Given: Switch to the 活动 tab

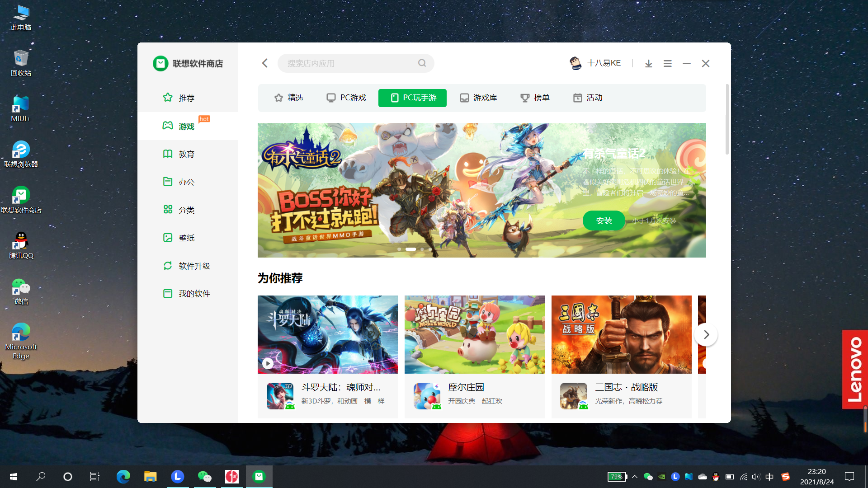Looking at the screenshot, I should [x=588, y=98].
